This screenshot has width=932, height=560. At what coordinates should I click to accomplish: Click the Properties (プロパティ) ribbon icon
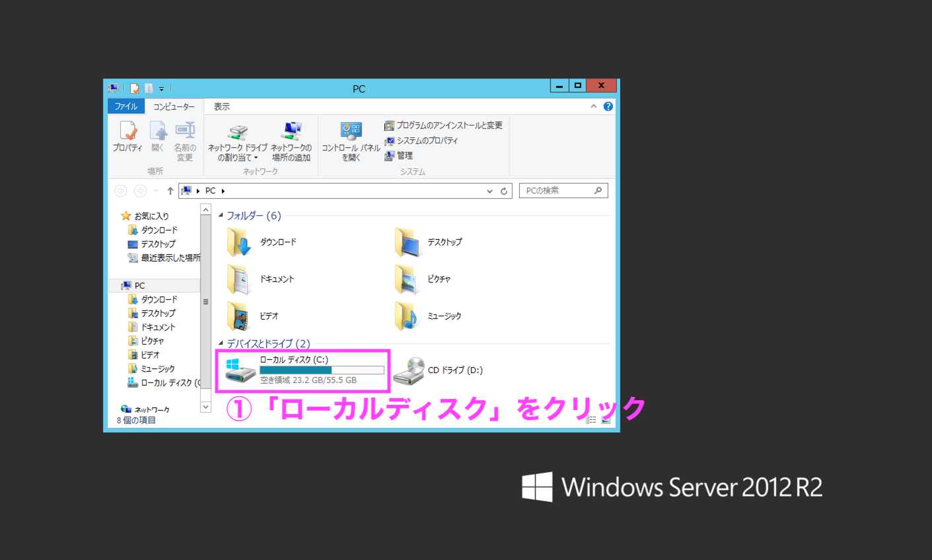pyautogui.click(x=127, y=137)
